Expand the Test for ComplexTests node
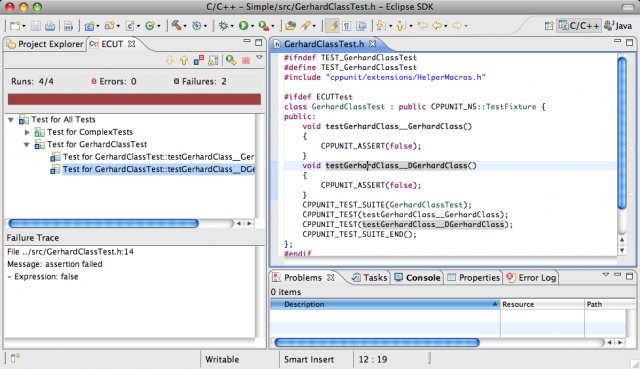This screenshot has width=640, height=369. pos(27,132)
